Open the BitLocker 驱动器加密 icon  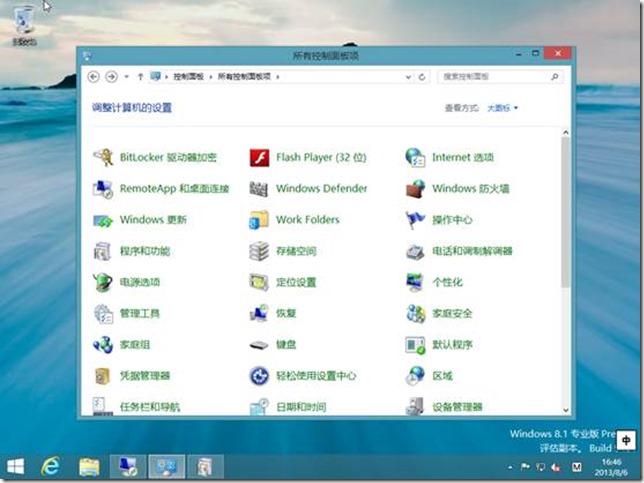click(103, 157)
